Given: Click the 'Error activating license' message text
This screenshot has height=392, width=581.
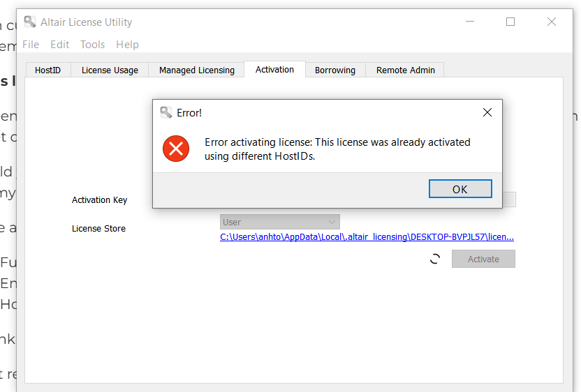Looking at the screenshot, I should (x=337, y=149).
